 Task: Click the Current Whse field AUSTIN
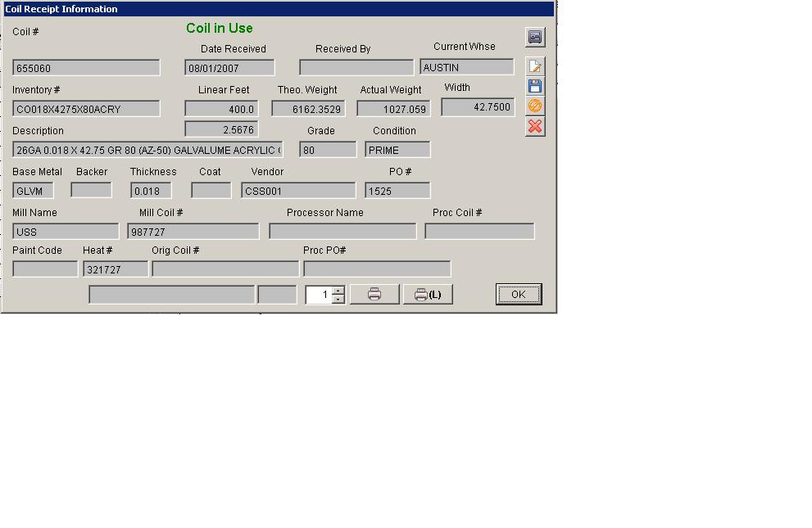(x=466, y=67)
